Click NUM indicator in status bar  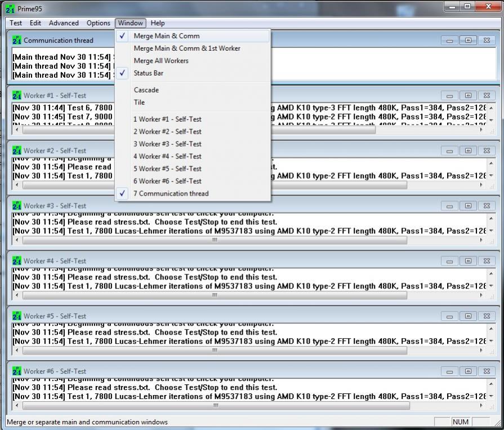click(461, 422)
